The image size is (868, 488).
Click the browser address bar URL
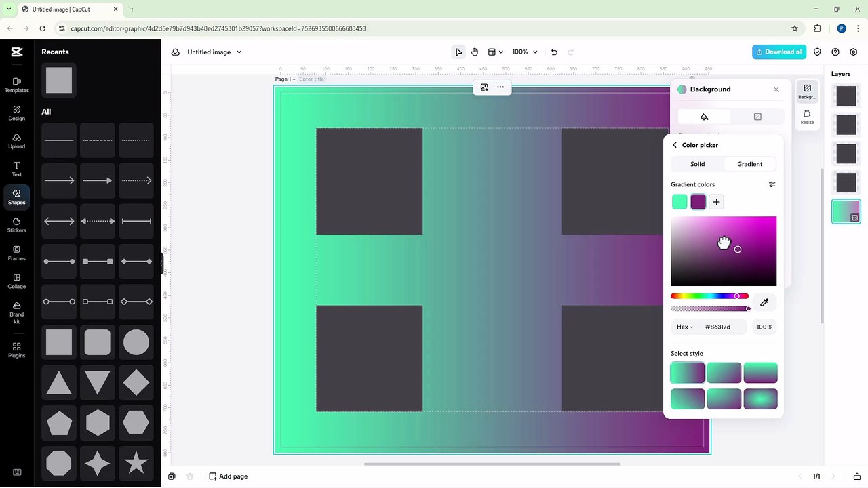[x=218, y=28]
